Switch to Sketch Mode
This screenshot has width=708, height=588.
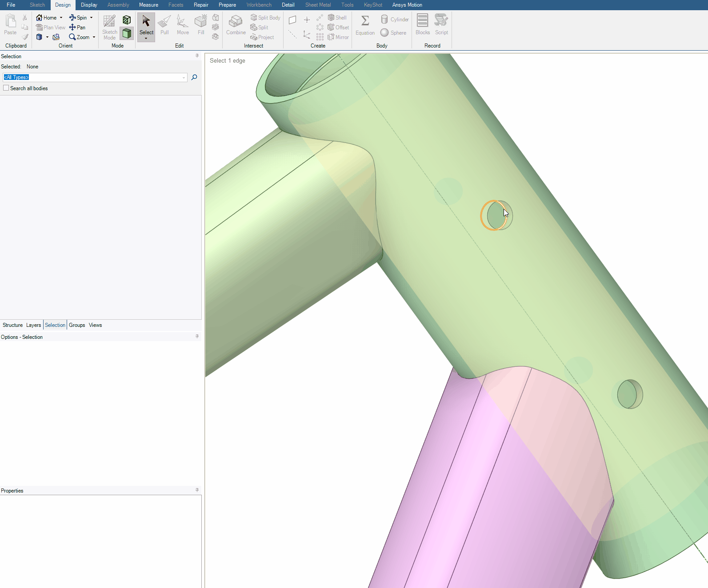click(109, 27)
